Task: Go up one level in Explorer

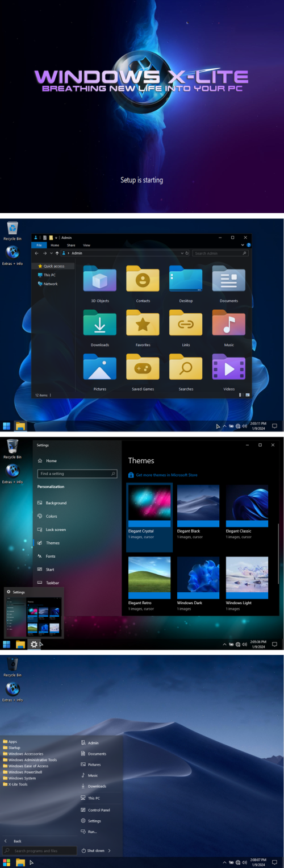Action: pyautogui.click(x=57, y=253)
